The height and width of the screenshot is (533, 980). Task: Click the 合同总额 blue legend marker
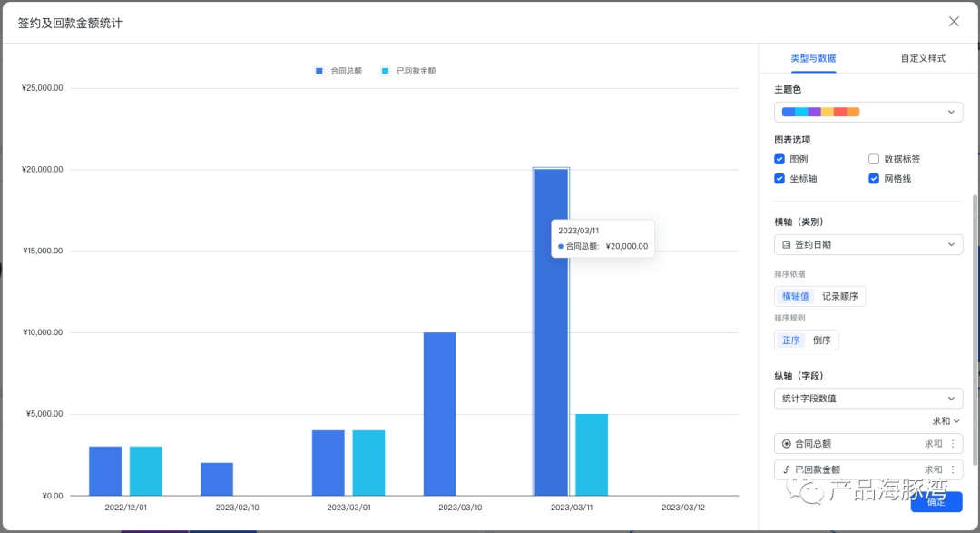coord(318,71)
